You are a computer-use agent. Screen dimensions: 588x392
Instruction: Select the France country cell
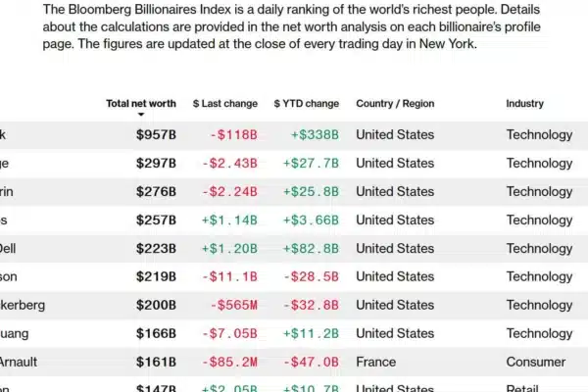click(375, 362)
